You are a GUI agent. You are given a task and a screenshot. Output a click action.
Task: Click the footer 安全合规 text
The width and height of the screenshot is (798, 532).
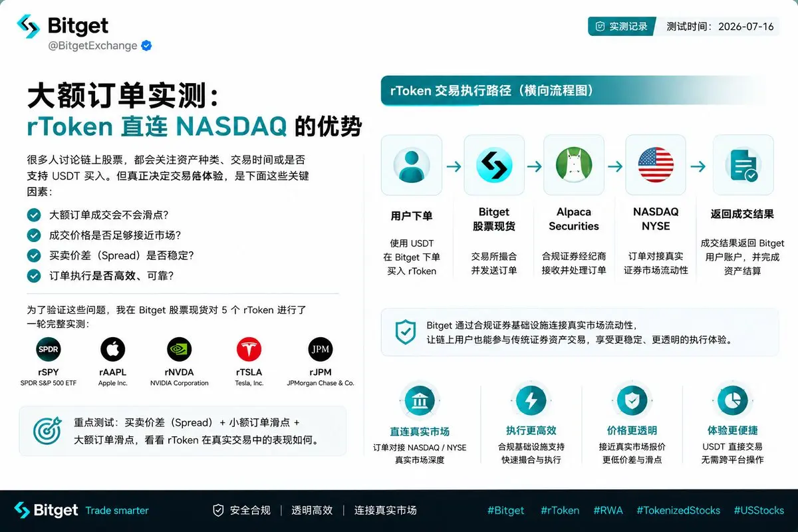(x=250, y=511)
